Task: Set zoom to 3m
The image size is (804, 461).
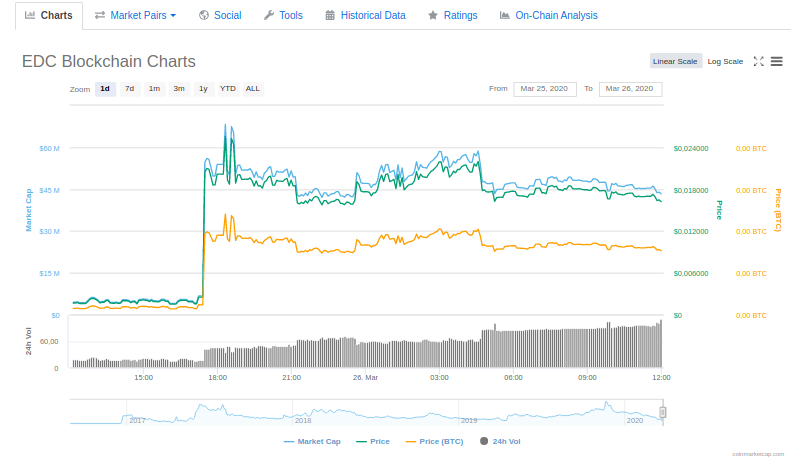Action: pos(179,89)
